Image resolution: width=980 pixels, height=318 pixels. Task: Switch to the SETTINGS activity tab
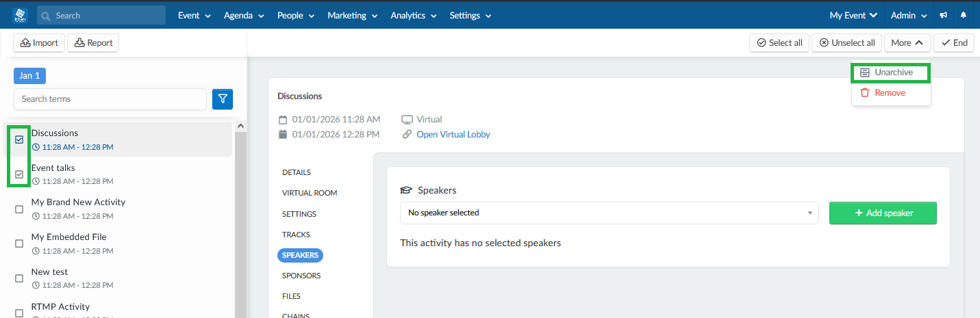299,214
